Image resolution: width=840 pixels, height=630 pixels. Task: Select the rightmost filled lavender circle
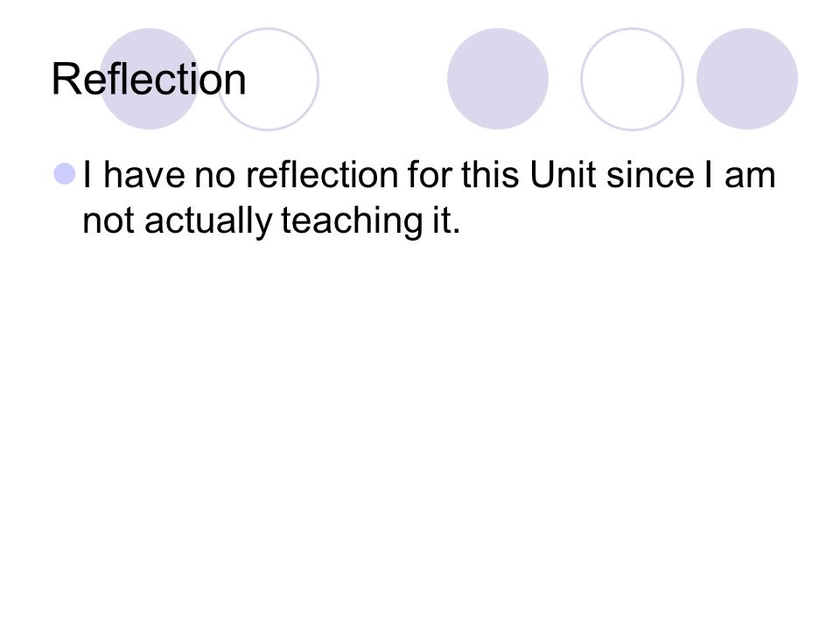tap(747, 79)
